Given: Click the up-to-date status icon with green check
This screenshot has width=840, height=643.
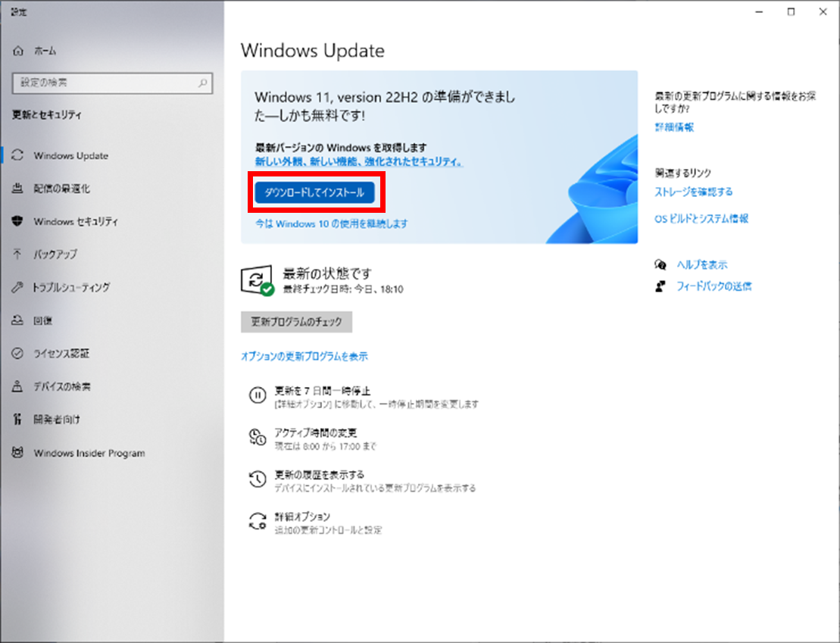Looking at the screenshot, I should tap(258, 281).
